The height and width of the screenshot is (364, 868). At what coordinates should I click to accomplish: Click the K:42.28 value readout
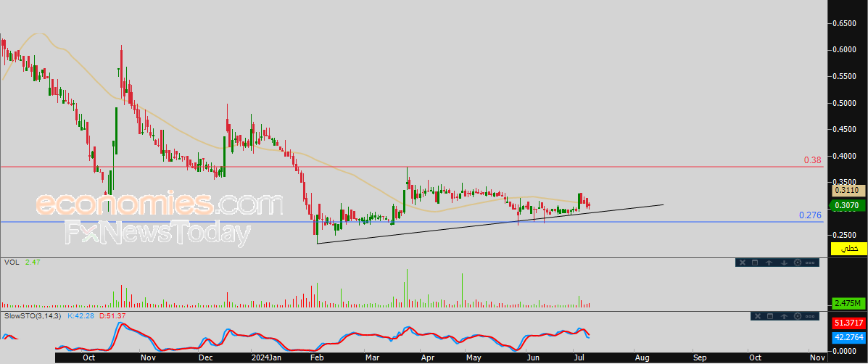81,316
